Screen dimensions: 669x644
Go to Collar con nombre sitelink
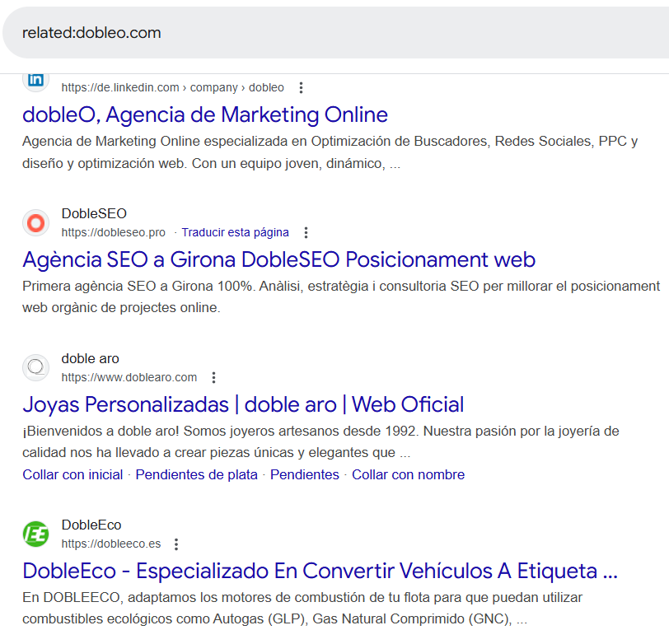(408, 475)
